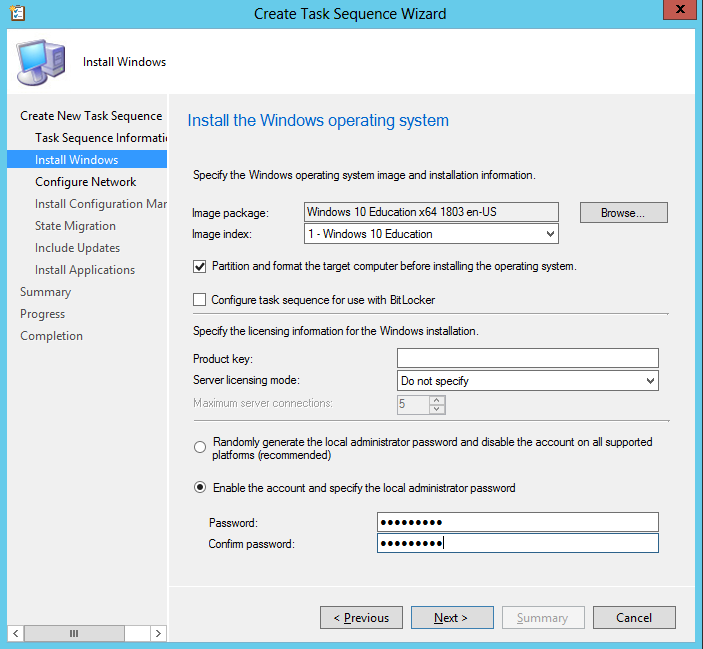Open the Image index dropdown
The height and width of the screenshot is (649, 703).
pyautogui.click(x=431, y=234)
